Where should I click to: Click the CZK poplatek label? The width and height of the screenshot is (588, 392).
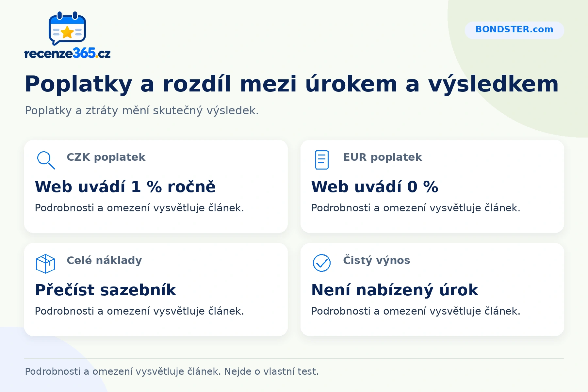(106, 157)
